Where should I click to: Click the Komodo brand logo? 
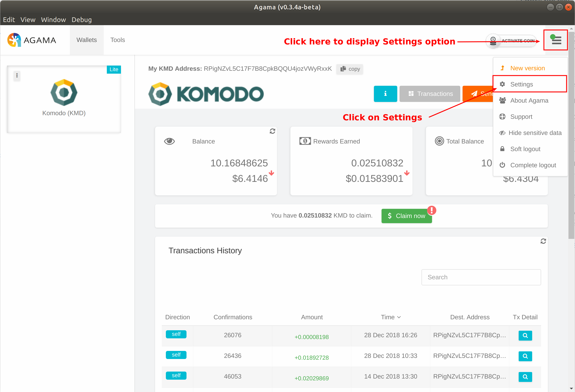point(206,94)
